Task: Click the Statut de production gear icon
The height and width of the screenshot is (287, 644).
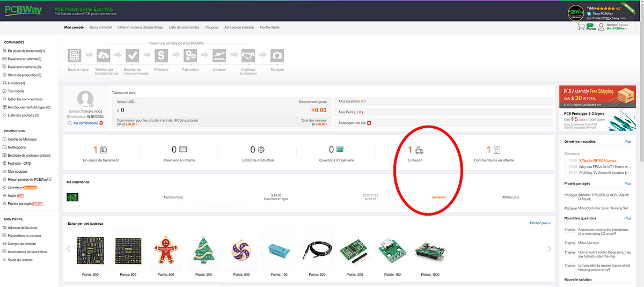Action: click(x=261, y=150)
